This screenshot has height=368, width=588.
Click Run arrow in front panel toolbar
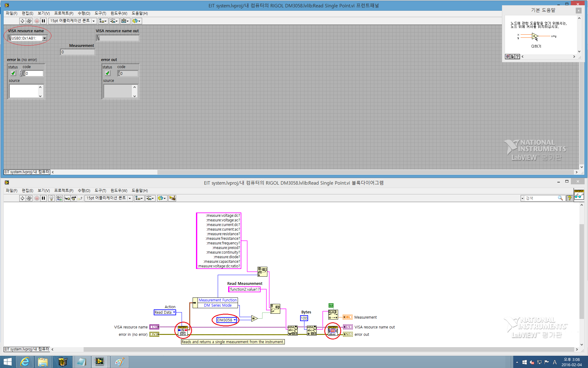[x=22, y=21]
